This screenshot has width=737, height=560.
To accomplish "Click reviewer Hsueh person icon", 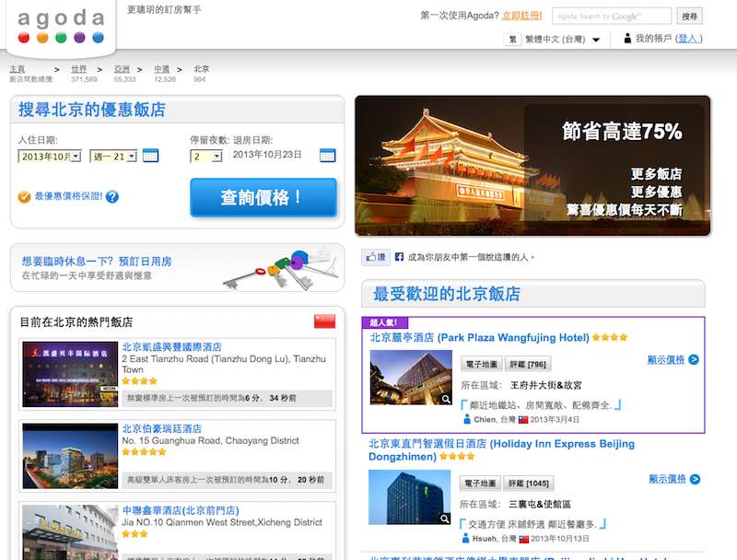I will click(x=465, y=539).
